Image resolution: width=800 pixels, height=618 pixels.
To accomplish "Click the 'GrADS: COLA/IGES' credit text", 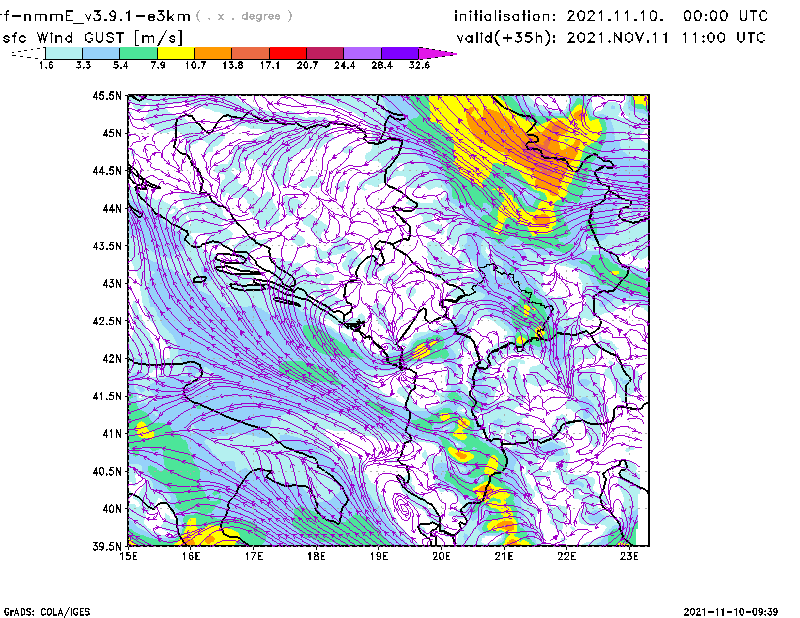I will [x=47, y=612].
